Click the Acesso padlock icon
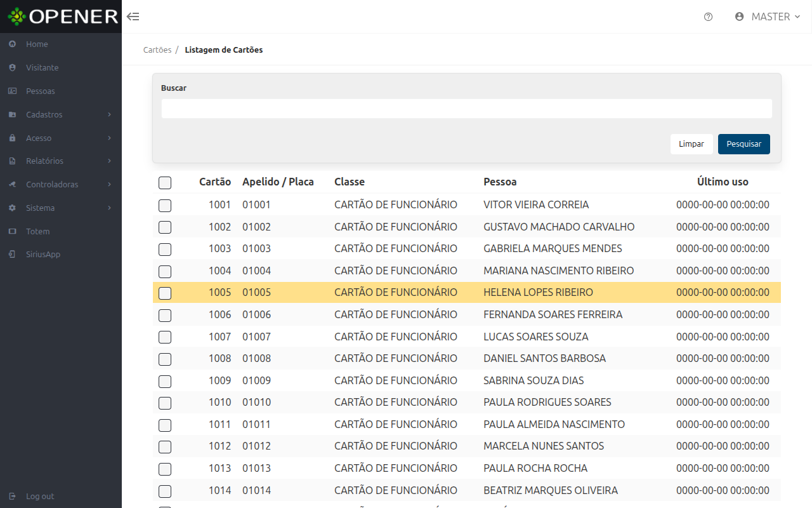 12,138
